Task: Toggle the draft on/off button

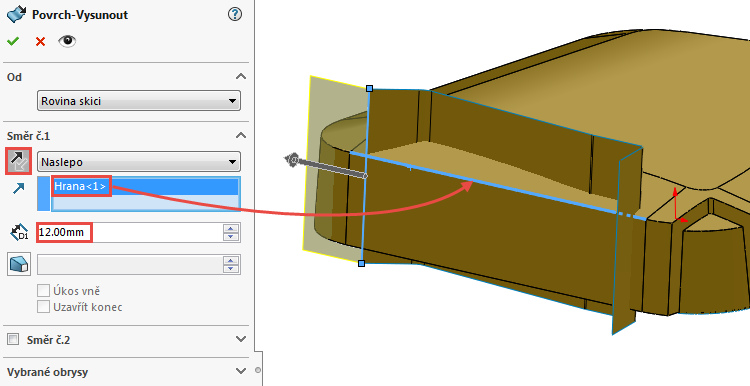Action: [19, 264]
